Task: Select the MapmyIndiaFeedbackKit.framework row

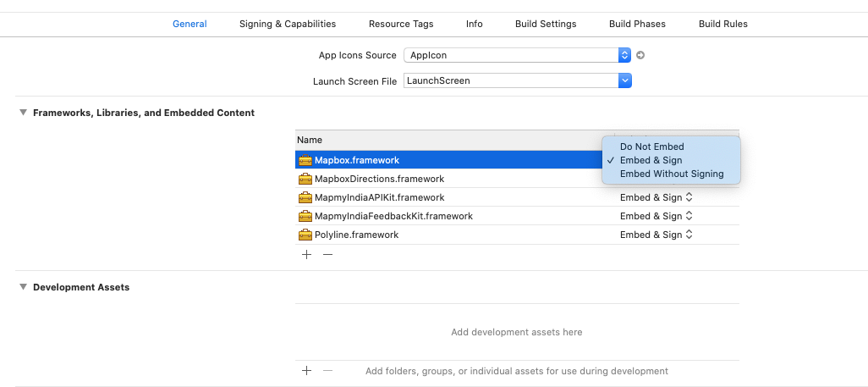Action: pyautogui.click(x=393, y=216)
